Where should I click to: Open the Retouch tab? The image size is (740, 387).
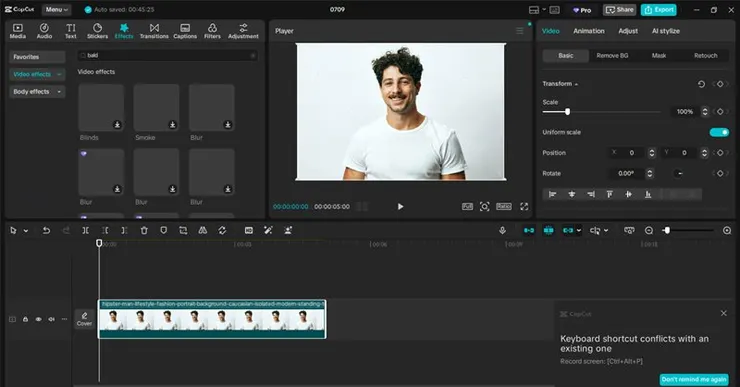[x=705, y=55]
